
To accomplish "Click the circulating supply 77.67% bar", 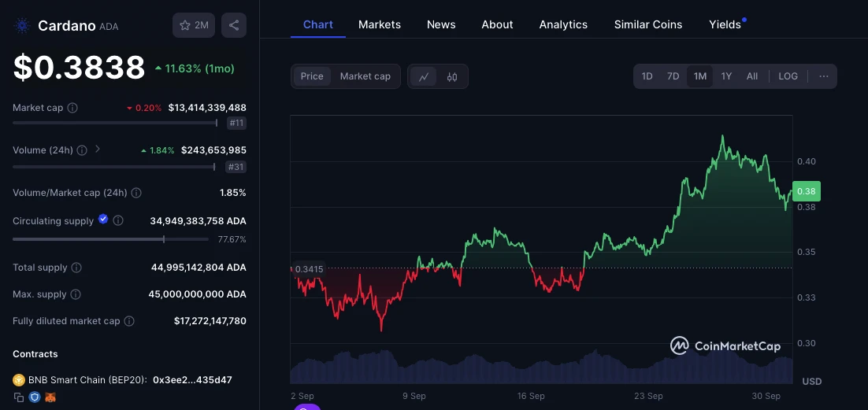I will pyautogui.click(x=111, y=239).
